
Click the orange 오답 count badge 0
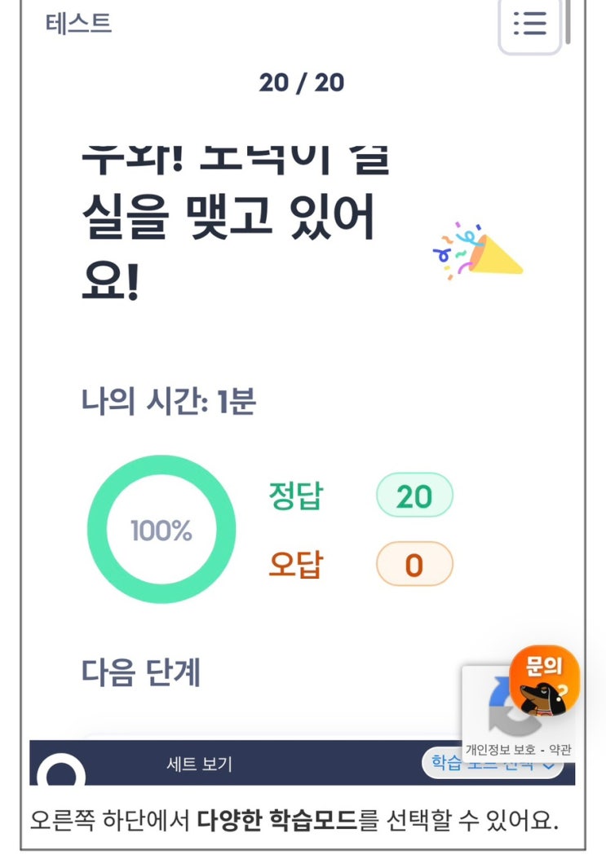414,565
